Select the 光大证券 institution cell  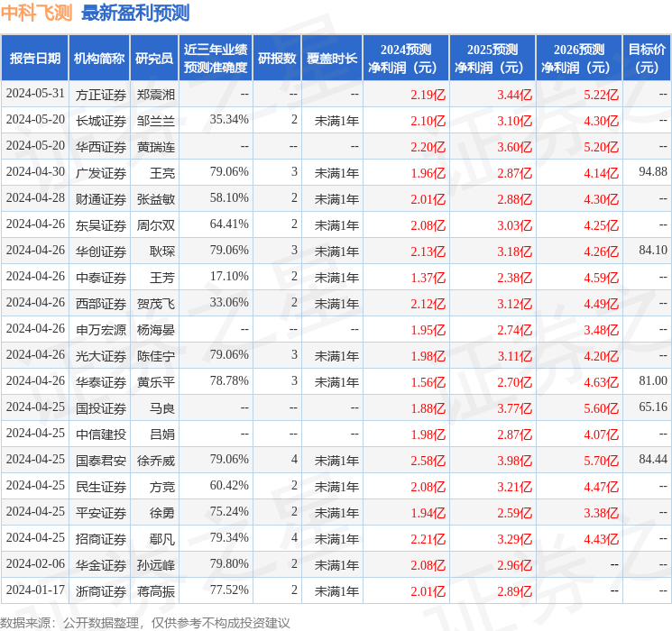pos(101,356)
